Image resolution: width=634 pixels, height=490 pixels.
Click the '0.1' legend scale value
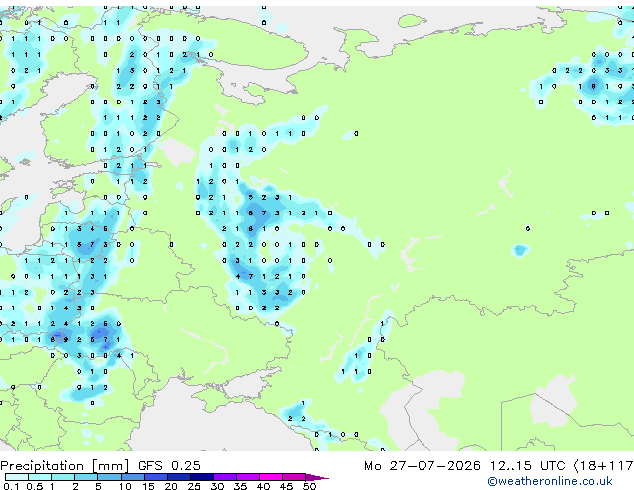click(11, 486)
